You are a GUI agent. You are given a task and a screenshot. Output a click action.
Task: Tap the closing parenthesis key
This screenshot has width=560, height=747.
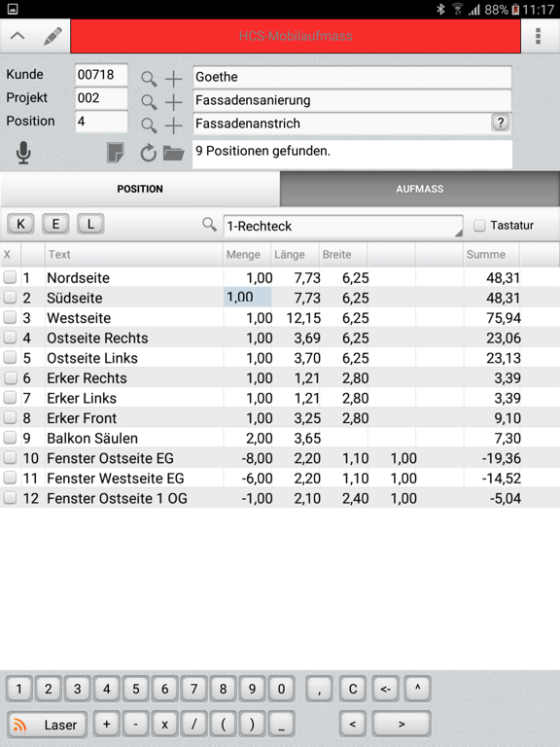tap(252, 725)
